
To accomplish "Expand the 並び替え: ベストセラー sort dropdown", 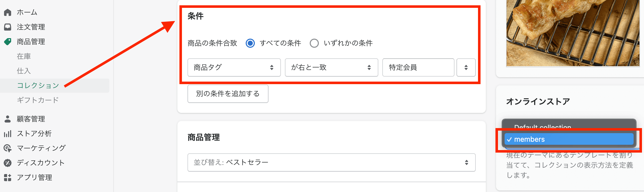I will coord(331,162).
